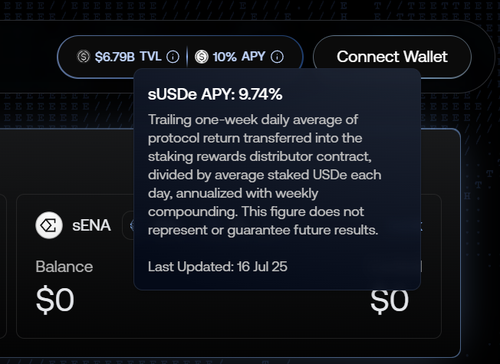Click the right-hand $0 value in the sENA card
Viewport: 500px width, 364px height.
click(x=390, y=301)
